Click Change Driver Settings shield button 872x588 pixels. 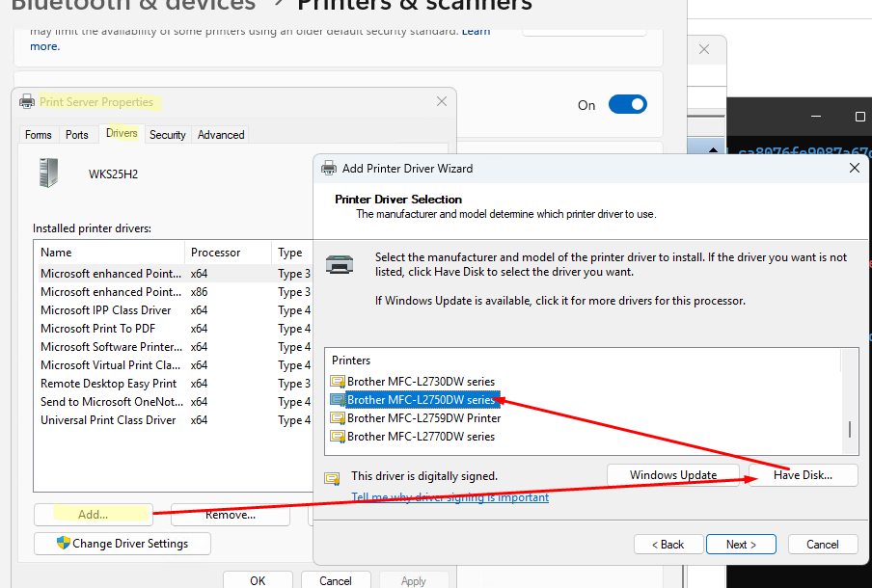point(122,544)
